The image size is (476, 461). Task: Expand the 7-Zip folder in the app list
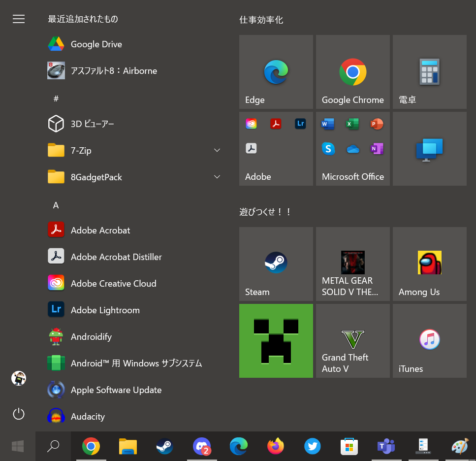217,150
